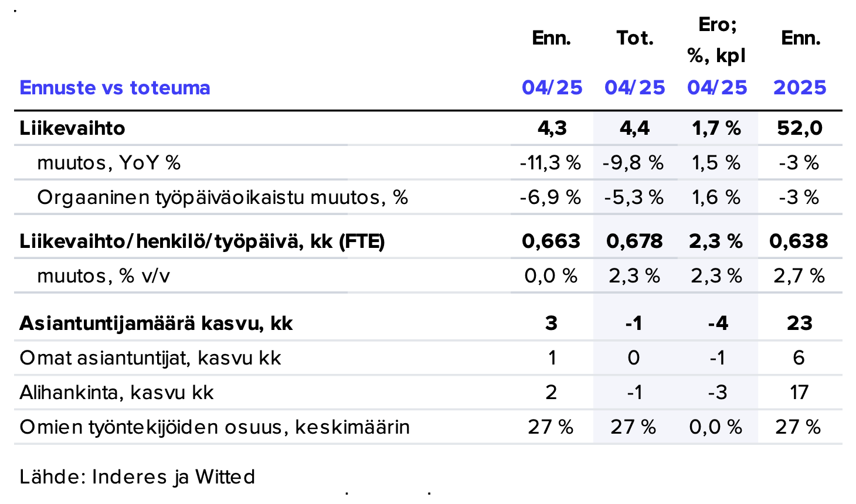This screenshot has width=856, height=504.
Task: Click the "Lähde: Inderes ja Witted" source note
Action: point(137,476)
